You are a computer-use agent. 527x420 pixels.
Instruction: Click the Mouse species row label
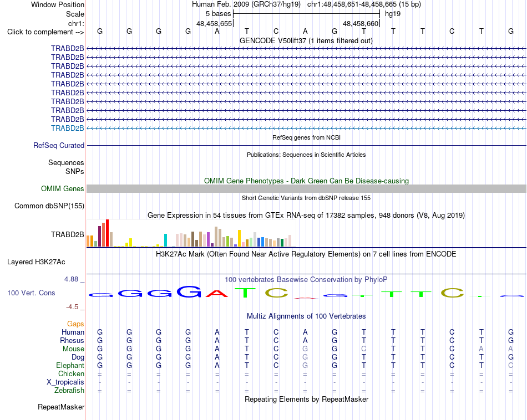pos(73,349)
